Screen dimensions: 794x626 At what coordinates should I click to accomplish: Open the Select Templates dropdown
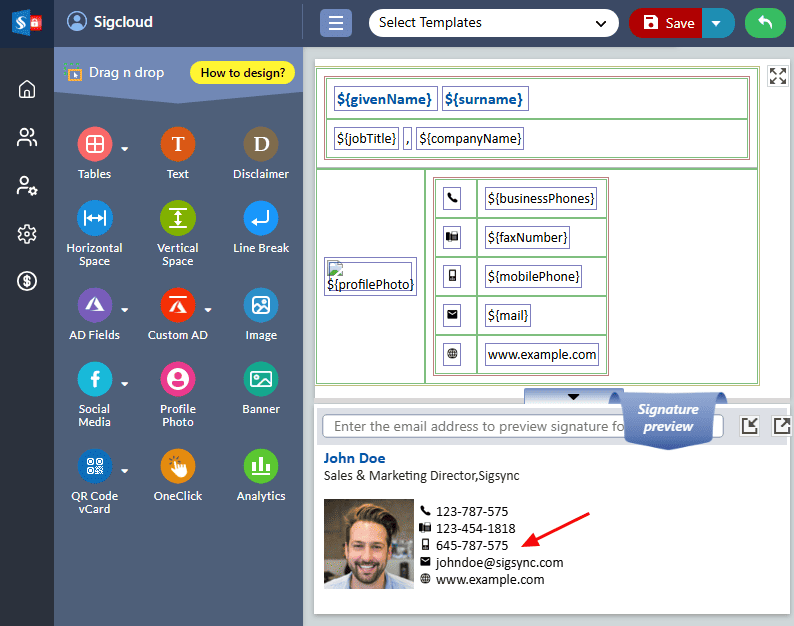(x=493, y=23)
